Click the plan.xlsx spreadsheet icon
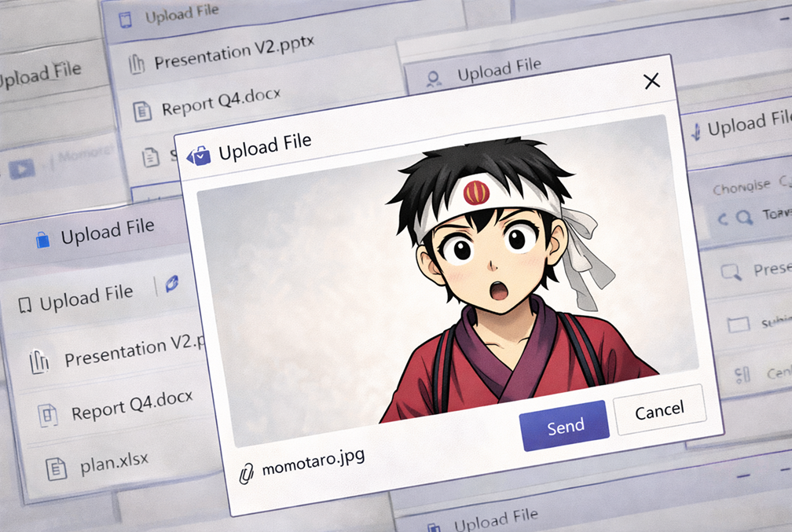Viewport: 792px width, 532px height. 56,470
